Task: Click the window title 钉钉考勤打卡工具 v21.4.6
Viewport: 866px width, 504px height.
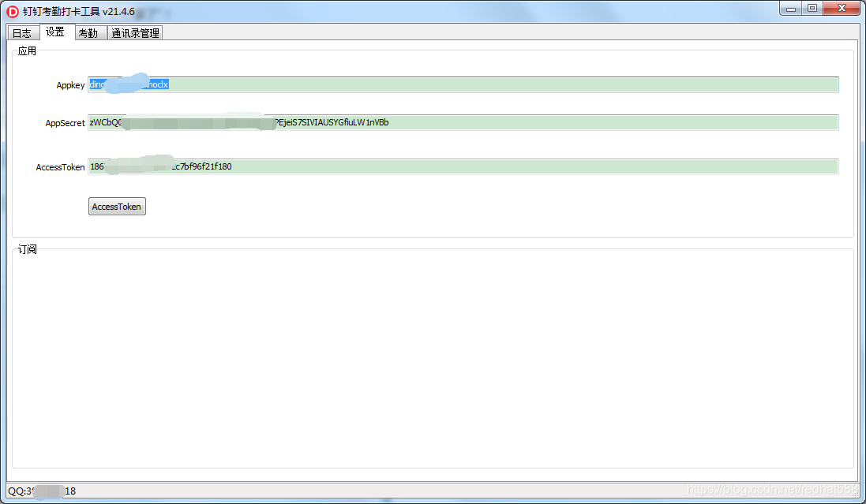Action: (x=79, y=12)
